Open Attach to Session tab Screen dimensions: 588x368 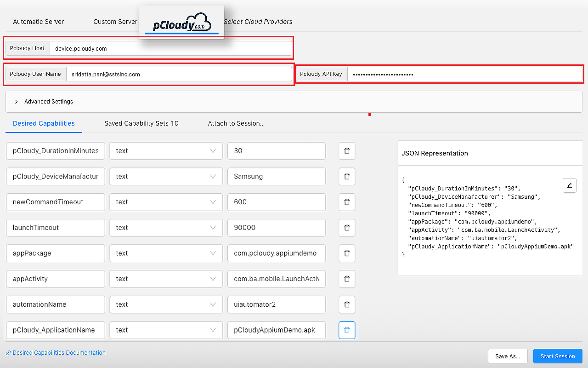point(236,123)
